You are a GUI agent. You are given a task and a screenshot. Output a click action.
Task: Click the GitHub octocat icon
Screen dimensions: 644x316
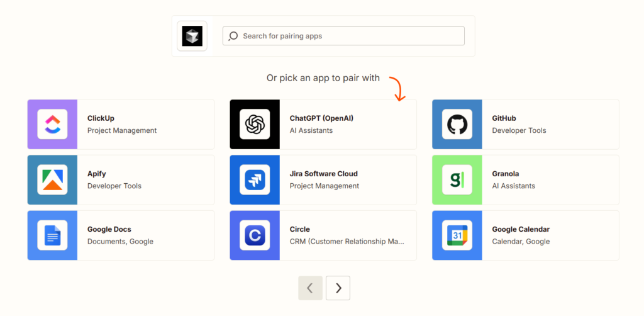tap(457, 124)
